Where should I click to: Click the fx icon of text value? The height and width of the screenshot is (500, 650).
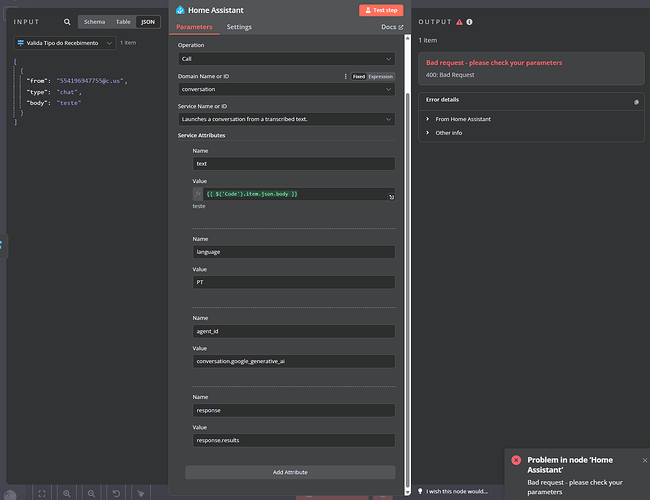[x=198, y=194]
